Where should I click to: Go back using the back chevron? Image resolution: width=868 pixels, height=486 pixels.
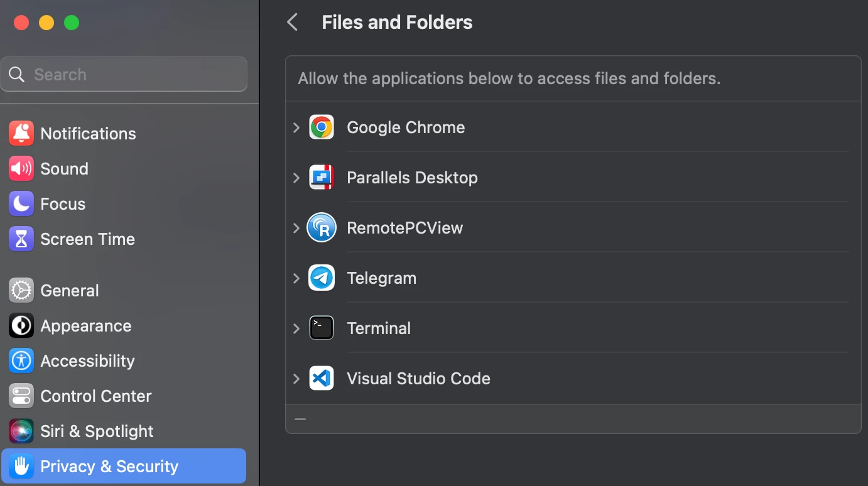pos(292,23)
